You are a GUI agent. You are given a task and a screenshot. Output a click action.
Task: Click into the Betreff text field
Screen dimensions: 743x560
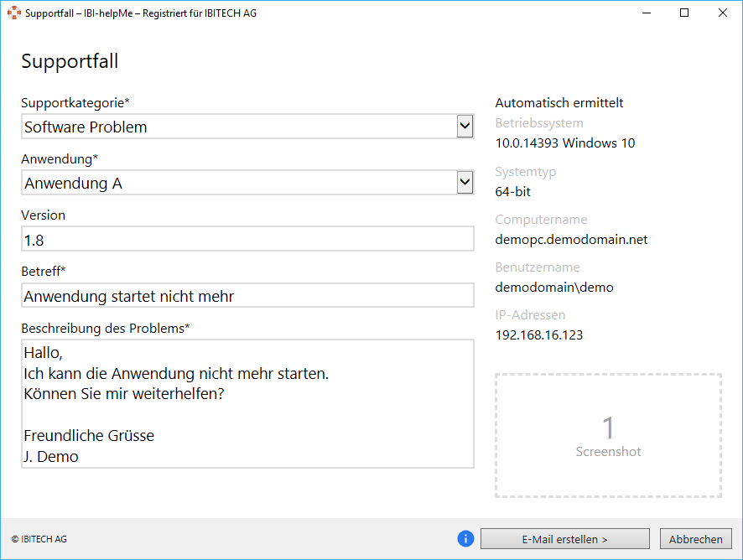coord(247,296)
